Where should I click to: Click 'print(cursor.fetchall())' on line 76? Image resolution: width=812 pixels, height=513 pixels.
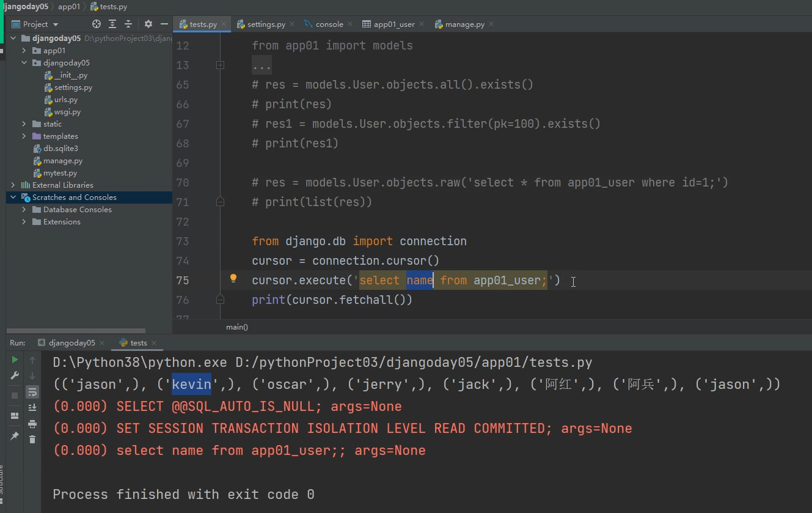332,300
